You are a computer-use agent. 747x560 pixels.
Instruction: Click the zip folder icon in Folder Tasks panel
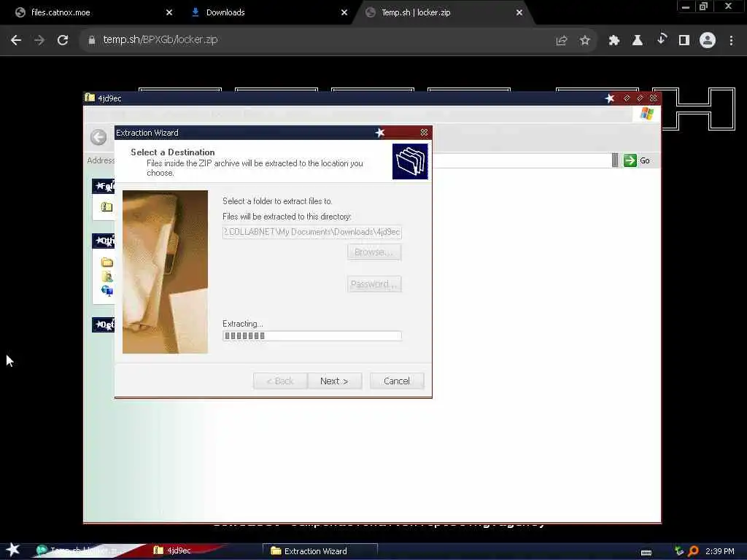pos(107,206)
